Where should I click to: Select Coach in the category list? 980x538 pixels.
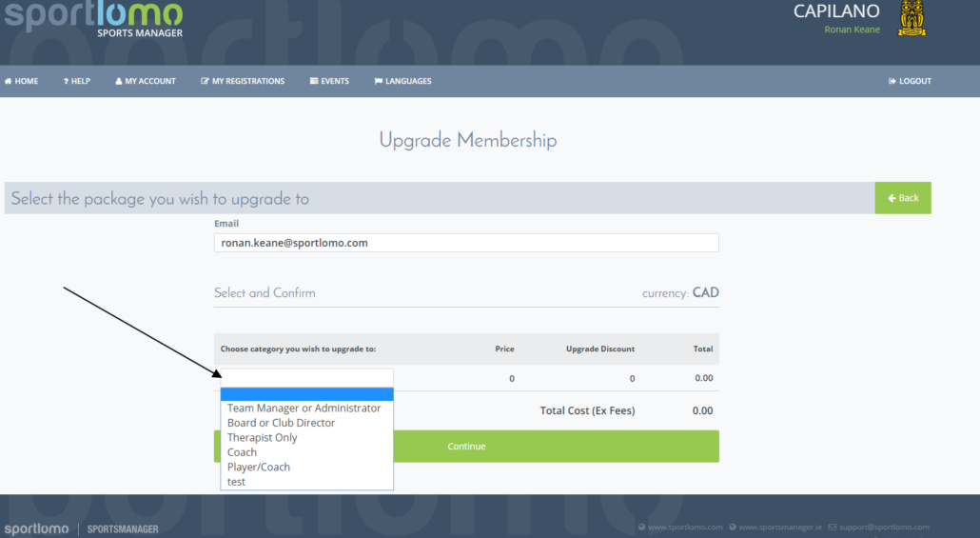(242, 452)
